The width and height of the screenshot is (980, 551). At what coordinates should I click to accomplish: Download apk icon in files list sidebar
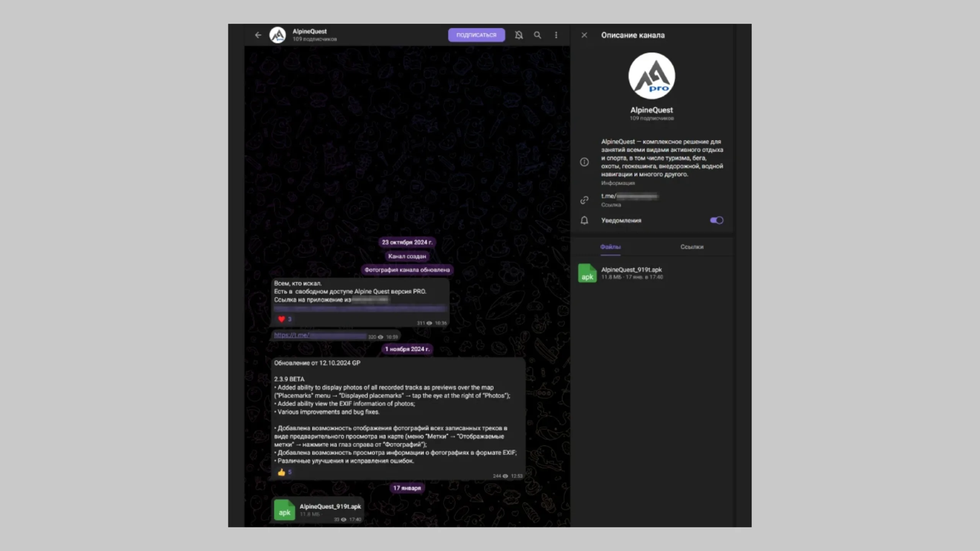click(587, 273)
